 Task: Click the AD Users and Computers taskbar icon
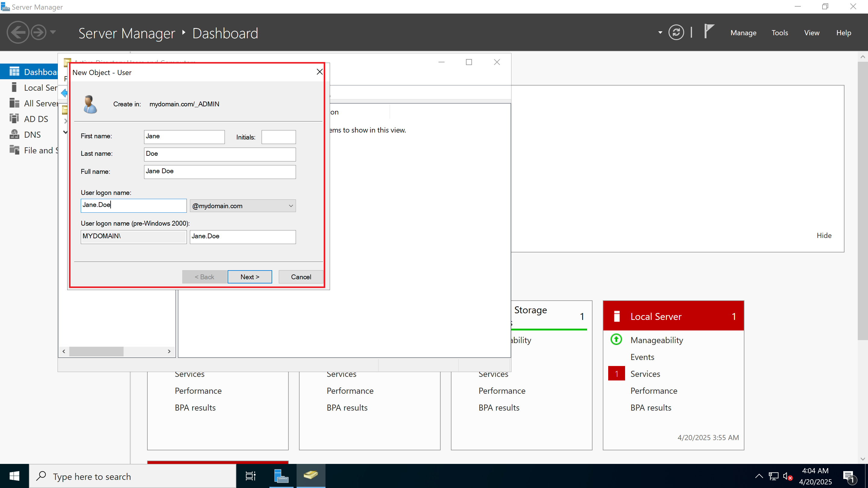(311, 476)
